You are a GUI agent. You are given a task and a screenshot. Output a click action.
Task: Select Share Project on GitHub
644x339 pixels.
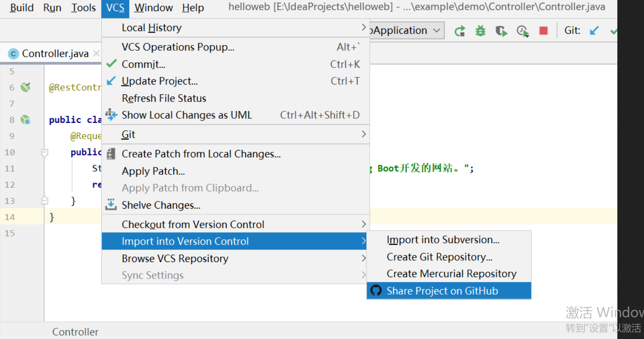449,291
